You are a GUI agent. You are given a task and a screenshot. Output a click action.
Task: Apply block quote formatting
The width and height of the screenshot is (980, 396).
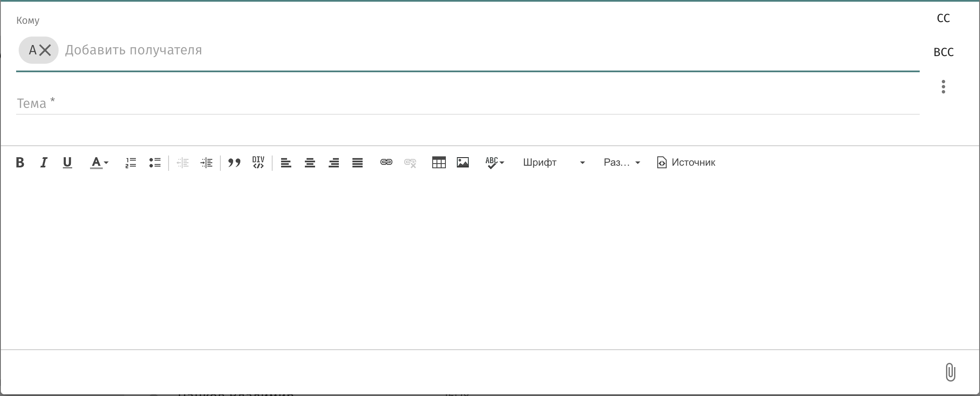pyautogui.click(x=234, y=162)
